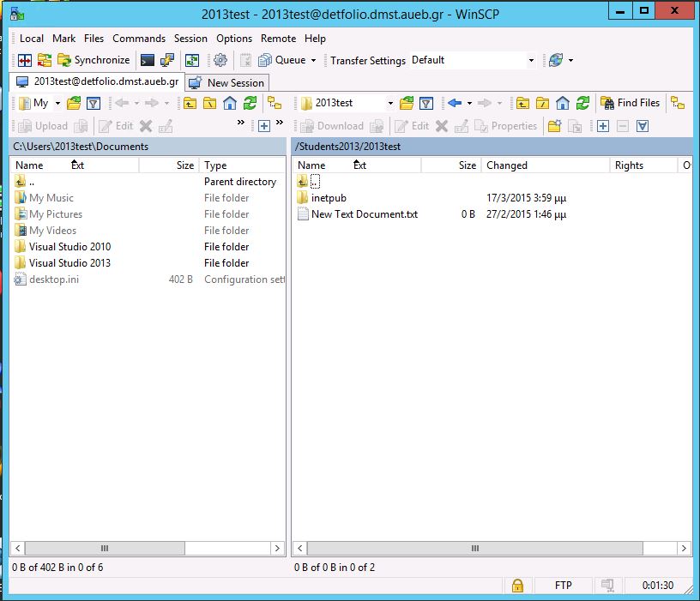Select the Visual Studio 2010 folder
700x601 pixels.
[69, 247]
